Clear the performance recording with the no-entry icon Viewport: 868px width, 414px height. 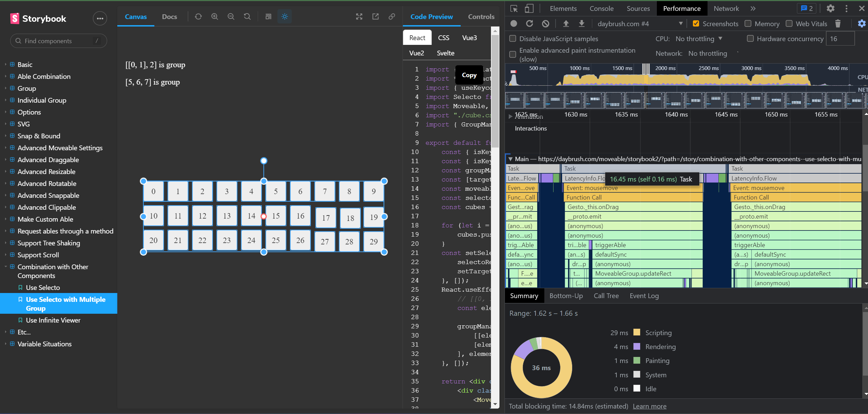pyautogui.click(x=545, y=24)
